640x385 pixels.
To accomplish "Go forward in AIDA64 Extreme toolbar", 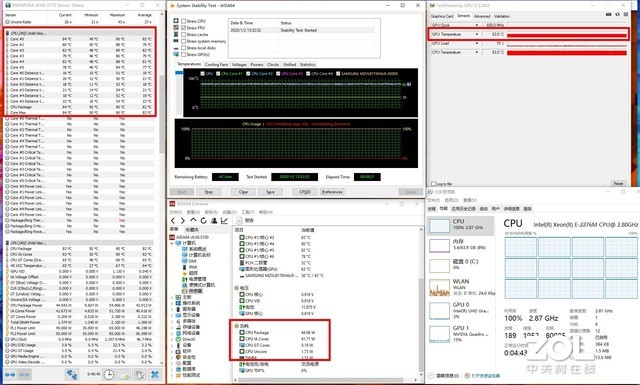I will [x=182, y=220].
